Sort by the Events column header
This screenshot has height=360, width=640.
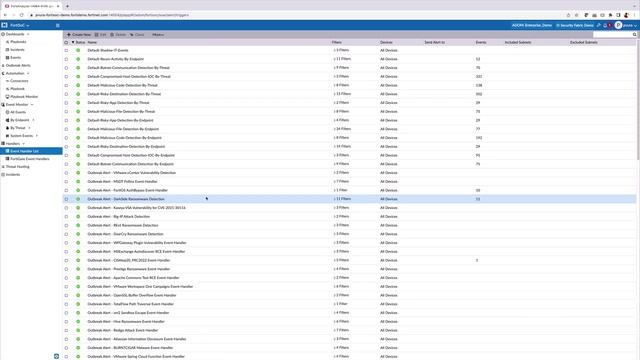481,42
